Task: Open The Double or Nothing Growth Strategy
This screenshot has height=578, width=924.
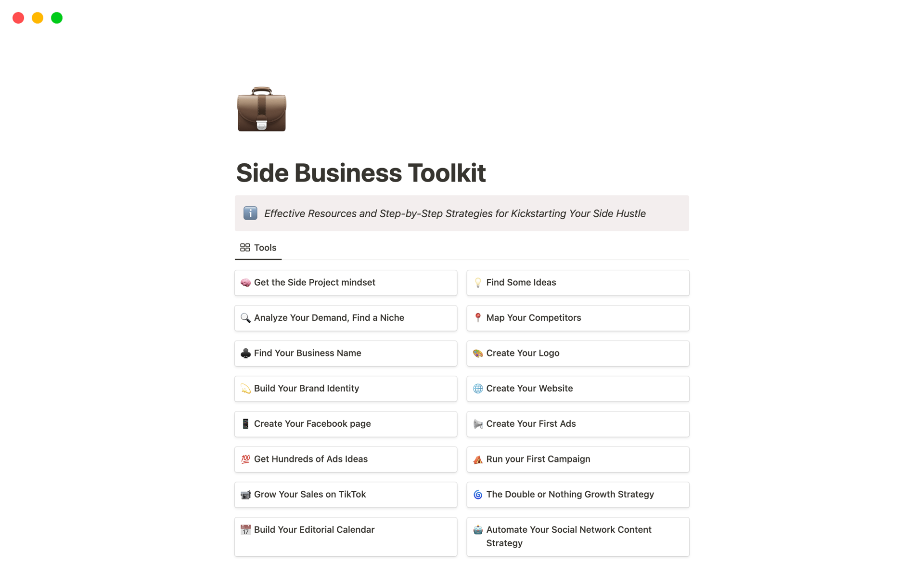Action: click(577, 495)
